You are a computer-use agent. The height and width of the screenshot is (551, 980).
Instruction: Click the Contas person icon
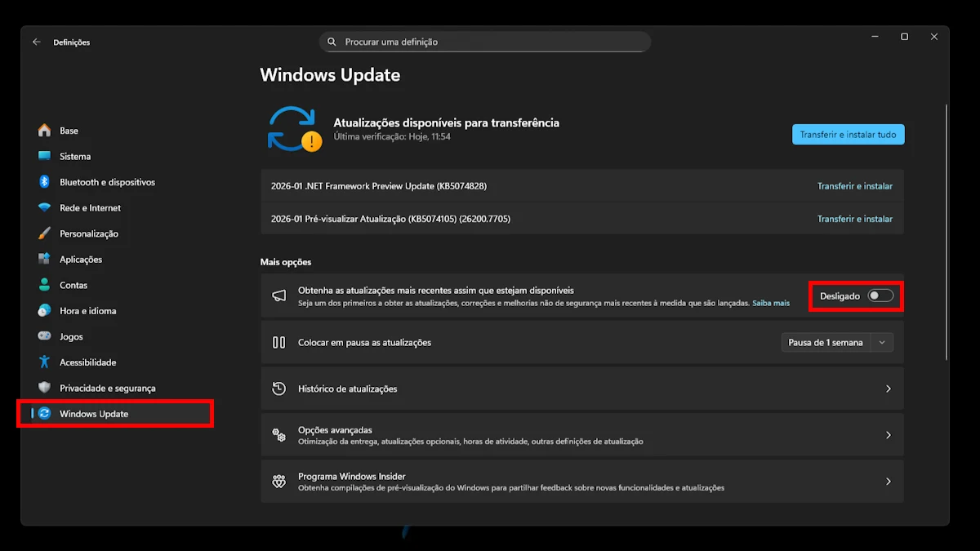(x=45, y=285)
